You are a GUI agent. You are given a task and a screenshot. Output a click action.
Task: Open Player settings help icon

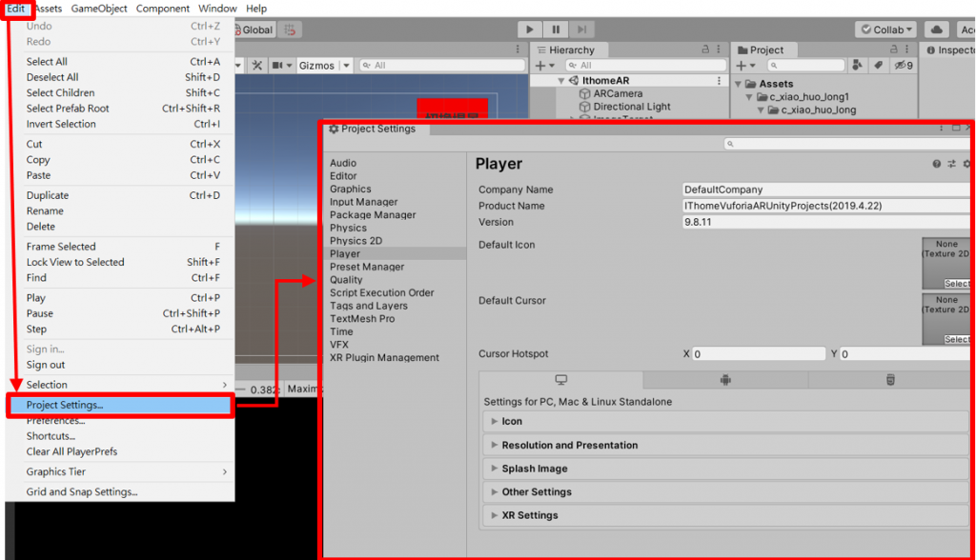936,164
